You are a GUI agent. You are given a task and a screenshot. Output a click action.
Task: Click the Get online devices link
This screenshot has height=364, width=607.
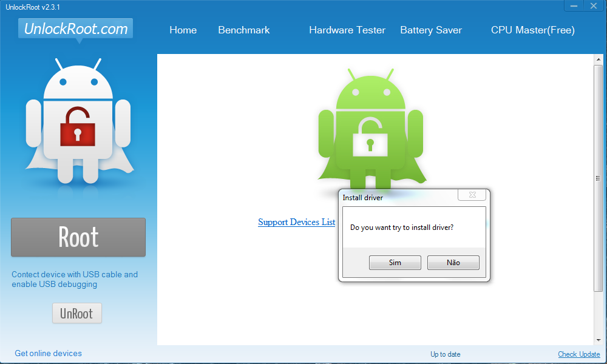[x=49, y=353]
